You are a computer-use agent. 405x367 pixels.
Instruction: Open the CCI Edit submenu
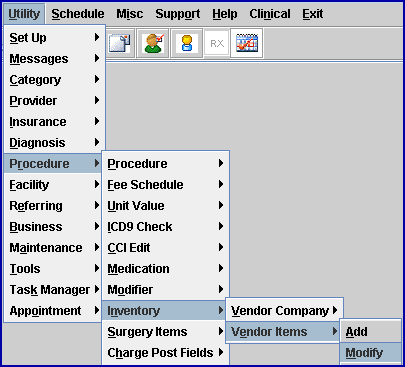coord(166,248)
